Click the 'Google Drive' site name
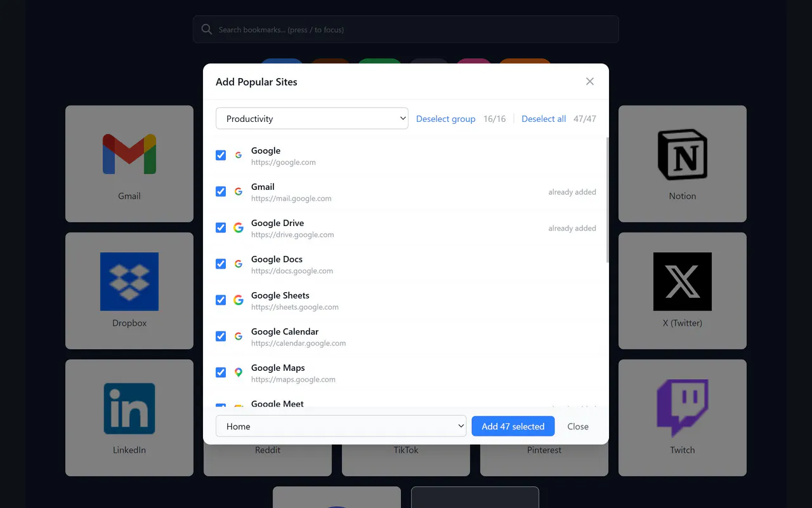812x508 pixels. coord(277,223)
